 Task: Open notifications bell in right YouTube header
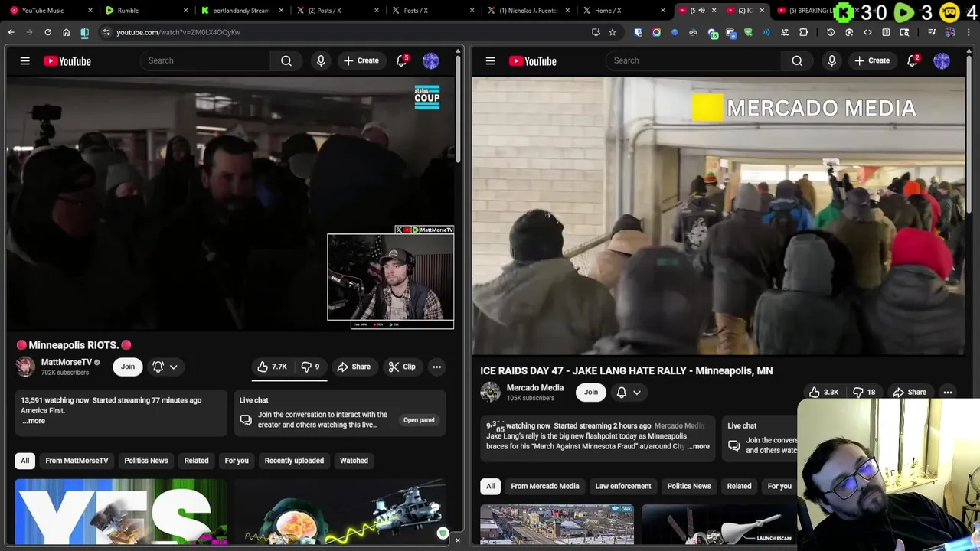[x=912, y=60]
